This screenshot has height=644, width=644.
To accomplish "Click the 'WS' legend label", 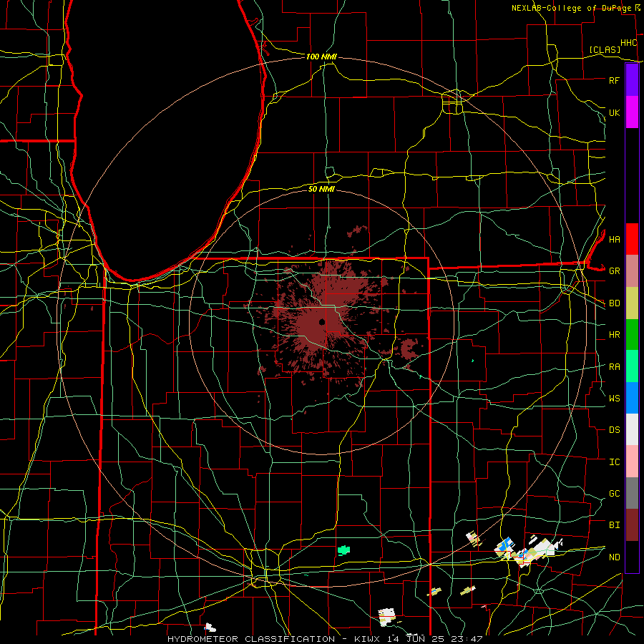I will (614, 398).
